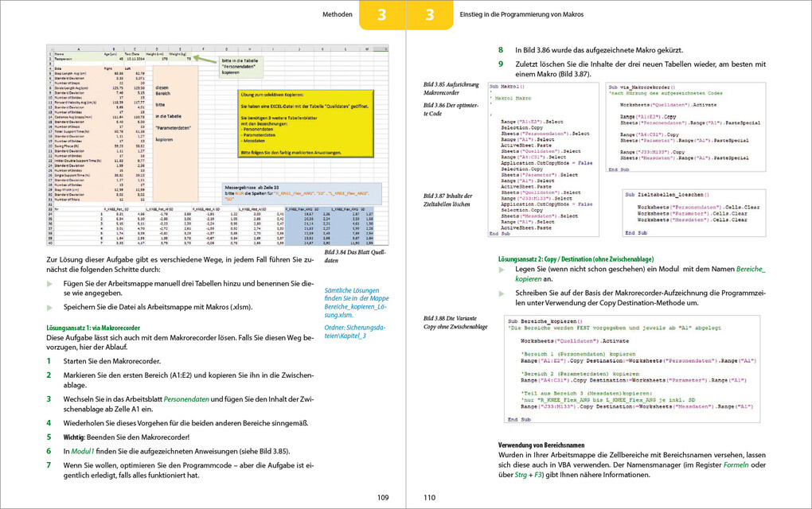Click the green italic "Personendaten" in step 3

coord(186,398)
